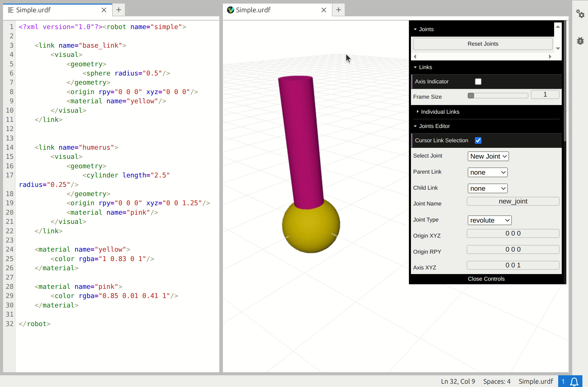
Task: Click xyz="0 0 1.25" origin on line 19
Action: (x=174, y=203)
